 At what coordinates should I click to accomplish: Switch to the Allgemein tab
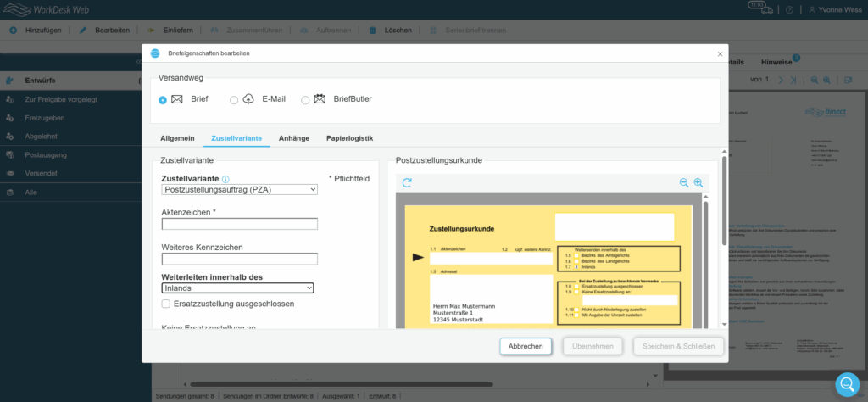(178, 138)
